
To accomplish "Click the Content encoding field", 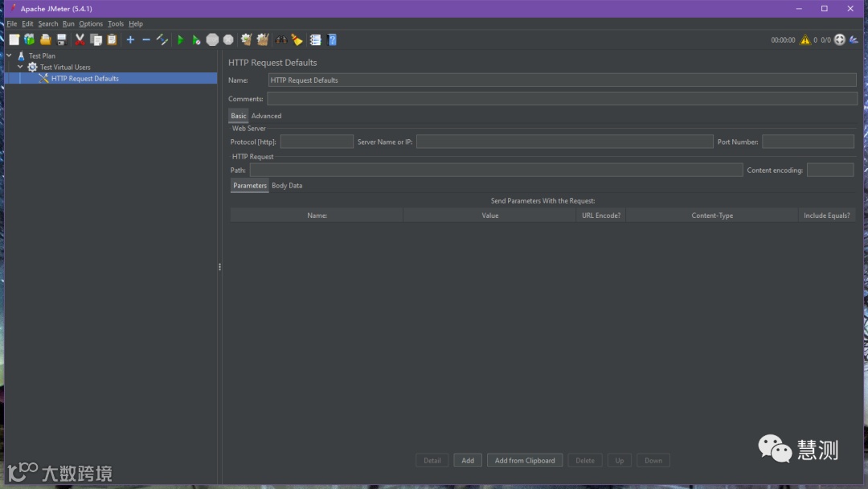I will [830, 170].
